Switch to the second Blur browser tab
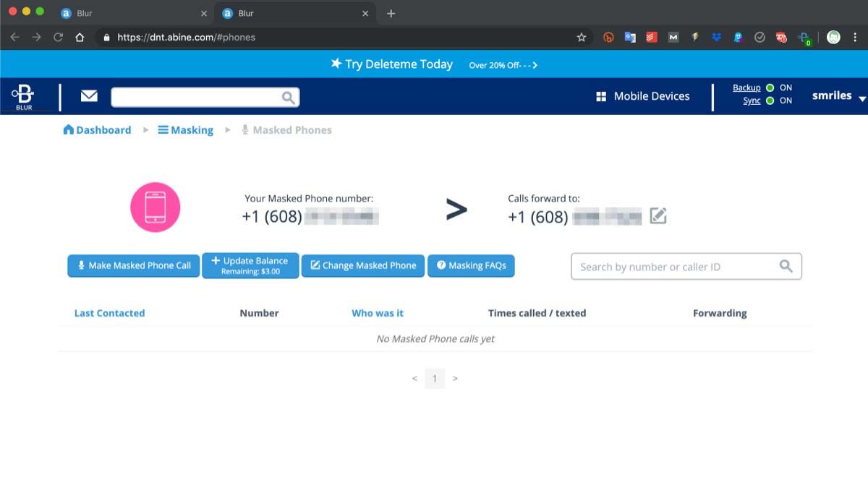This screenshot has width=868, height=488. [282, 12]
